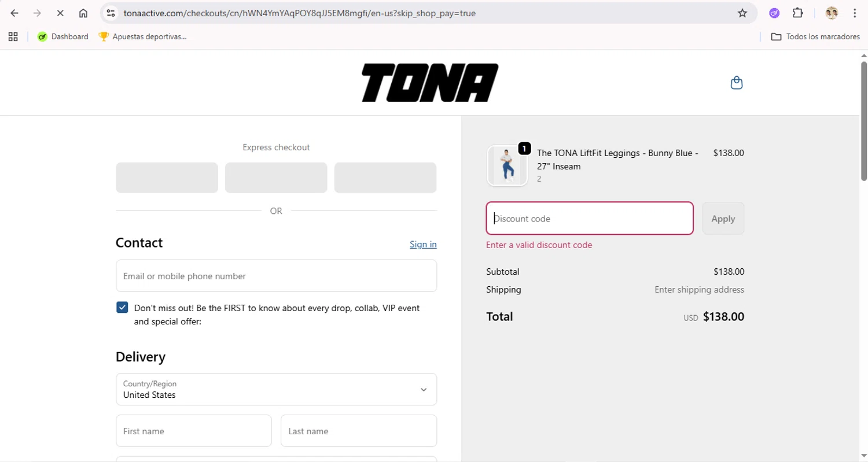Focus the Discount code field
The width and height of the screenshot is (868, 462).
coord(590,219)
